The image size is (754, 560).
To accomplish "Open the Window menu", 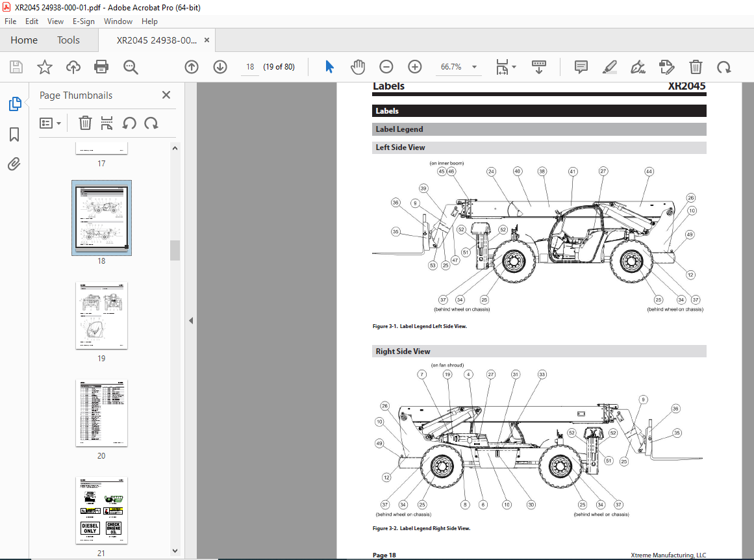I will (118, 21).
